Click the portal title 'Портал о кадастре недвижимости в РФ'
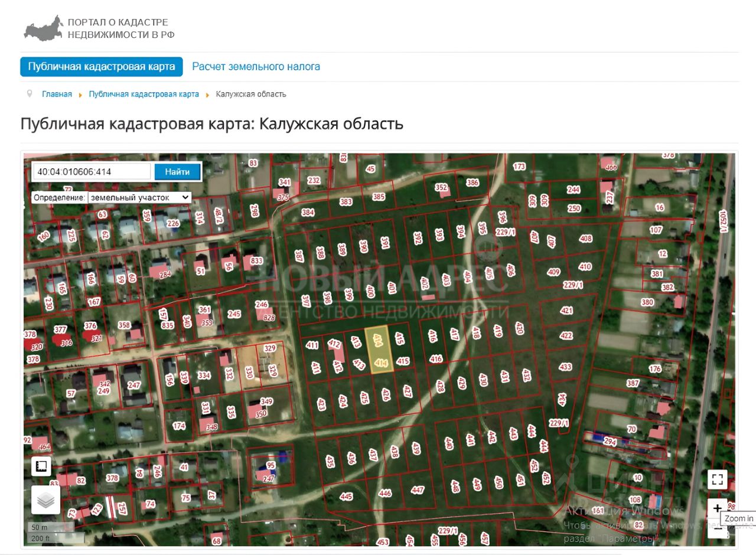Image resolution: width=756 pixels, height=555 pixels. [x=121, y=28]
